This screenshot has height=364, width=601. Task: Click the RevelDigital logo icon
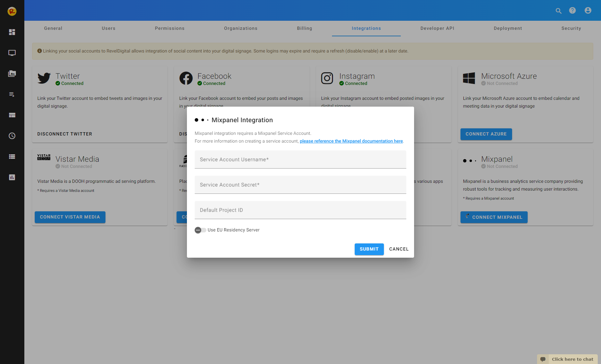[x=12, y=11]
